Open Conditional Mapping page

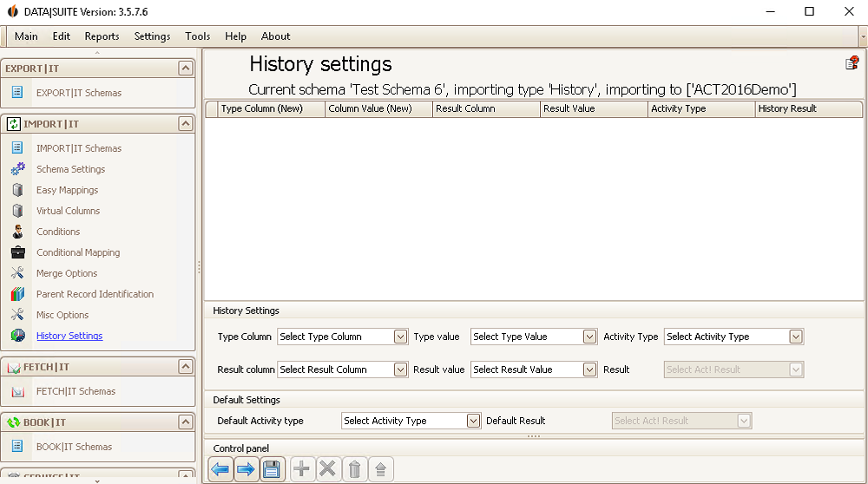tap(78, 252)
